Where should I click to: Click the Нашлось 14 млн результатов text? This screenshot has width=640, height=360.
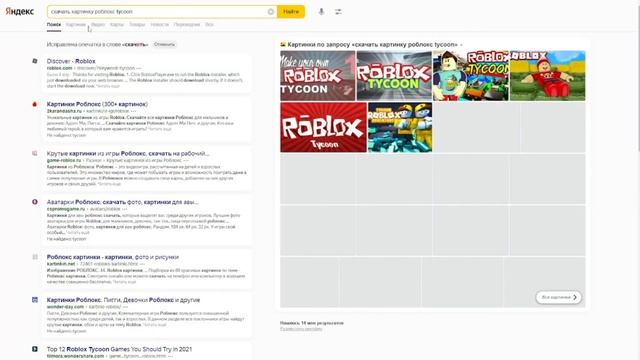pos(311,323)
